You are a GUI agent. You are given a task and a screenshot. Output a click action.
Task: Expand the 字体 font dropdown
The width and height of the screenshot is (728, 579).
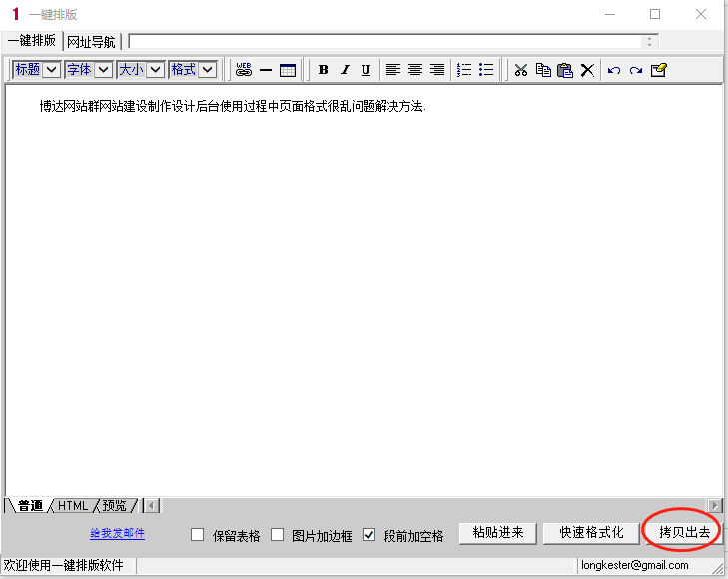(x=103, y=70)
